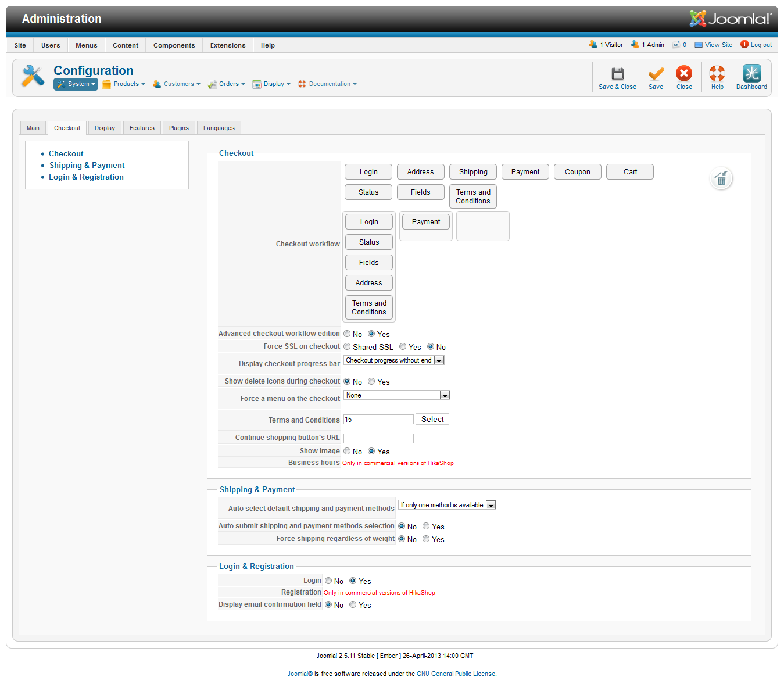Click the red Close toolbar icon
The width and height of the screenshot is (784, 691).
[684, 73]
